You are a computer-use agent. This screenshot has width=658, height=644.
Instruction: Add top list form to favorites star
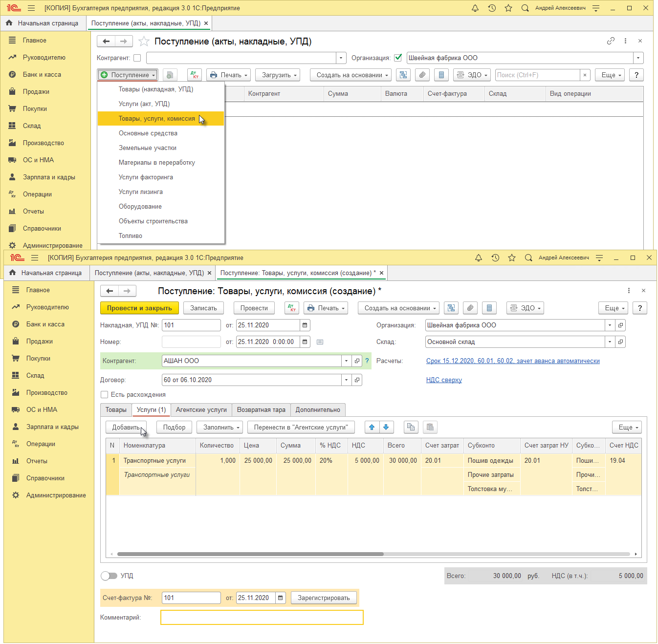144,41
